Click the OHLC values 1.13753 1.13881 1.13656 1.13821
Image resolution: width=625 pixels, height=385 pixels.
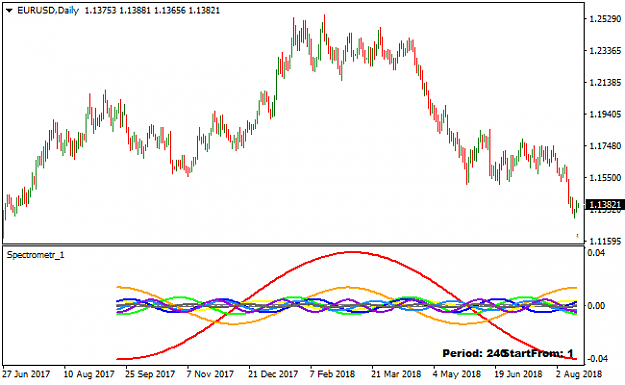[x=152, y=11]
